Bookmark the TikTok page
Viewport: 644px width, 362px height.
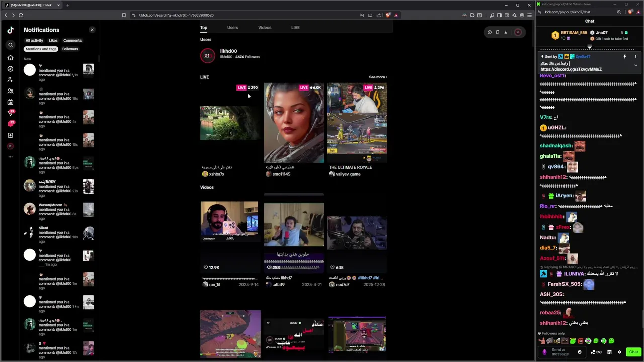[x=124, y=15]
